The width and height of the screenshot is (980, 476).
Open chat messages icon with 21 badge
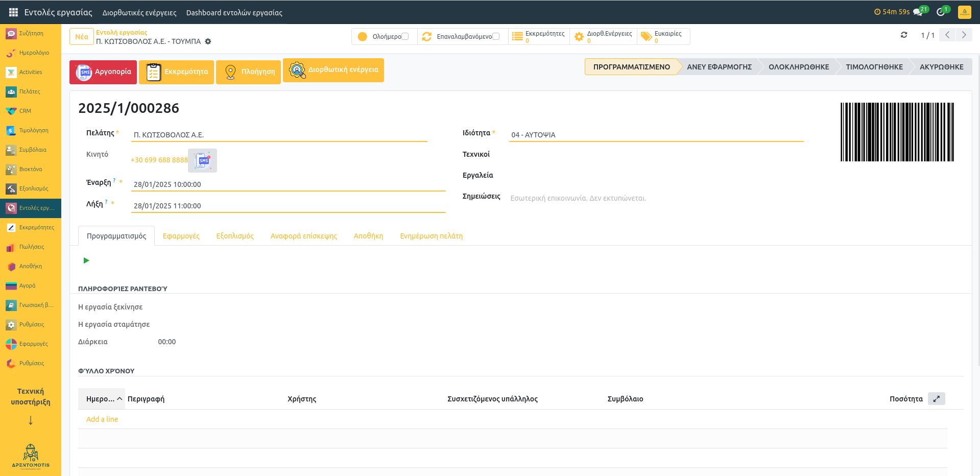point(918,12)
